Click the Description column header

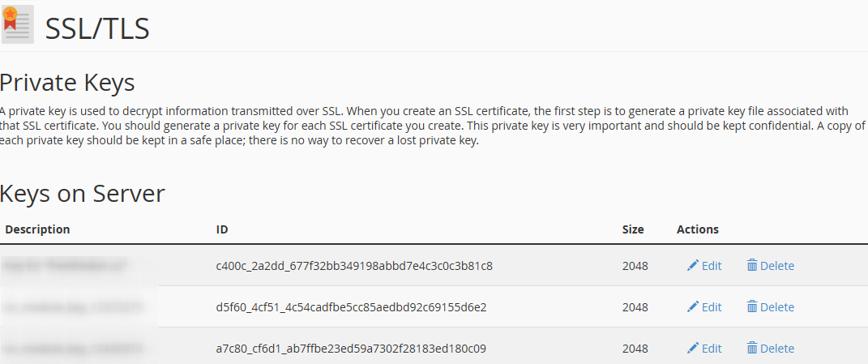point(37,229)
